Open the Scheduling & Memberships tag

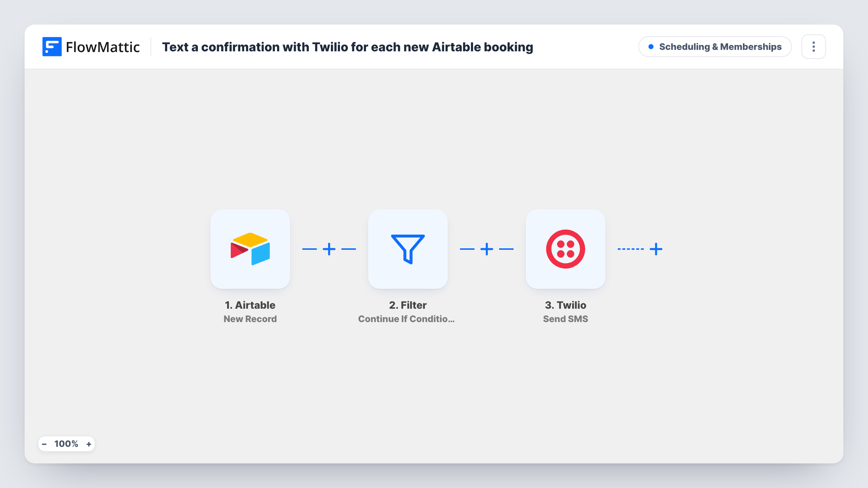point(715,47)
